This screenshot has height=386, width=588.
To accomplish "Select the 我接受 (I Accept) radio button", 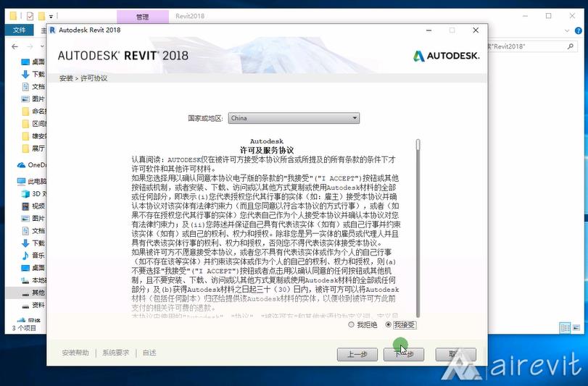I will (x=389, y=325).
